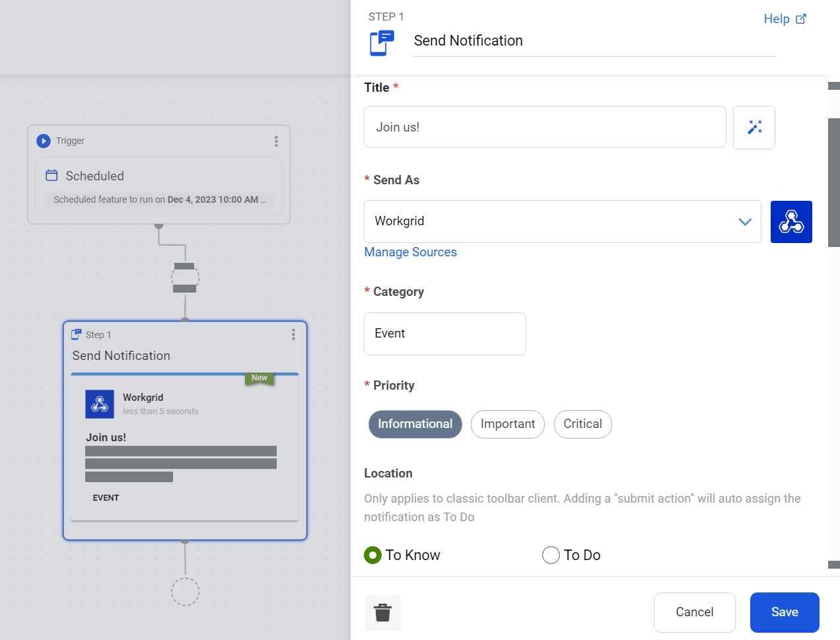Click the Send Notification step name field
Screen dimensions: 840x640
pos(594,41)
